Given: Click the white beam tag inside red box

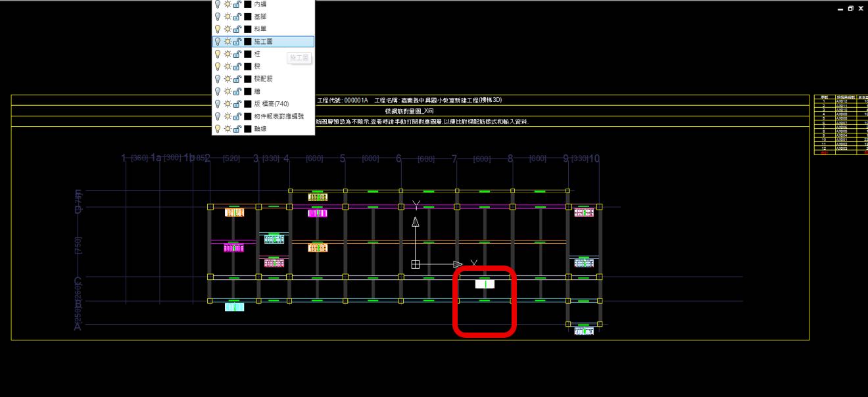Looking at the screenshot, I should (485, 284).
